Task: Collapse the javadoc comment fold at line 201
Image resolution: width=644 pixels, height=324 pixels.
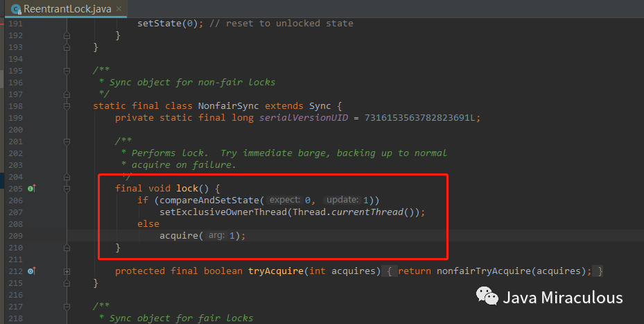Action: (67, 142)
